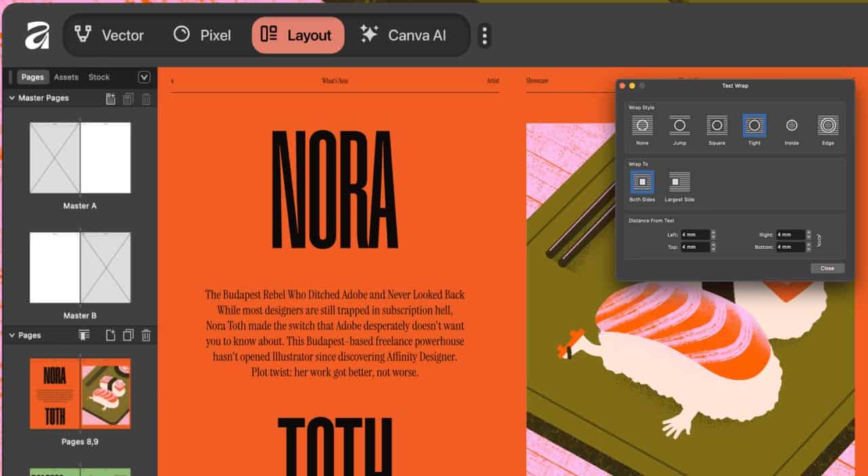
Task: Set wrap style to None
Action: coord(642,126)
